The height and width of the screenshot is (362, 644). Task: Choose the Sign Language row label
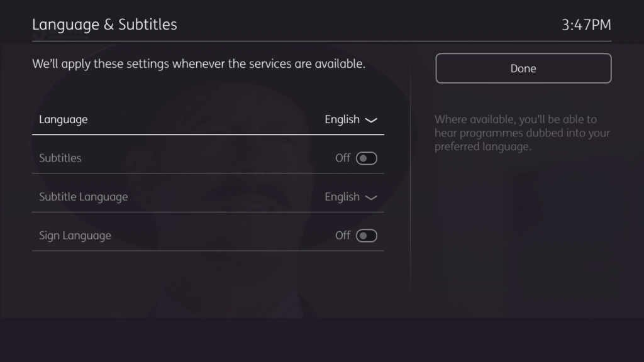[x=75, y=236]
